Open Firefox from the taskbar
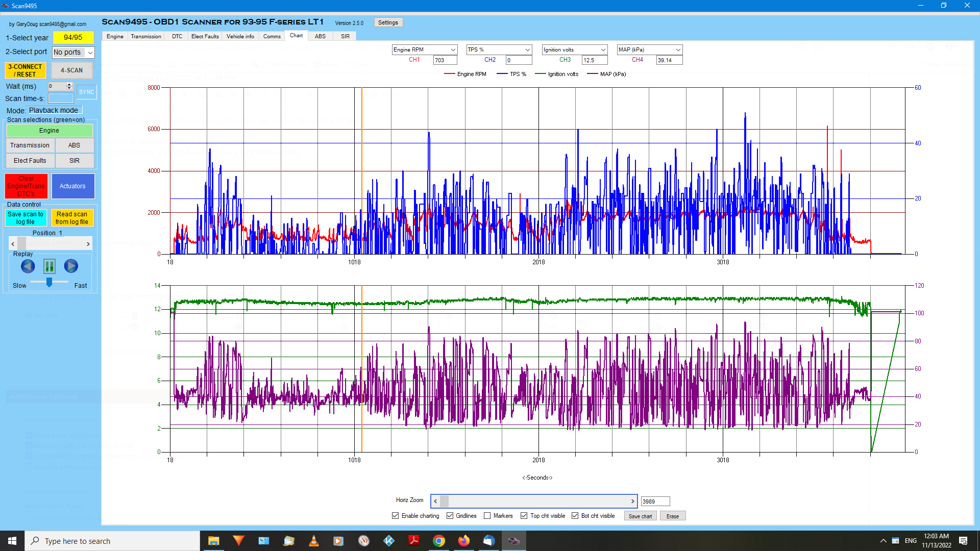 click(x=463, y=541)
